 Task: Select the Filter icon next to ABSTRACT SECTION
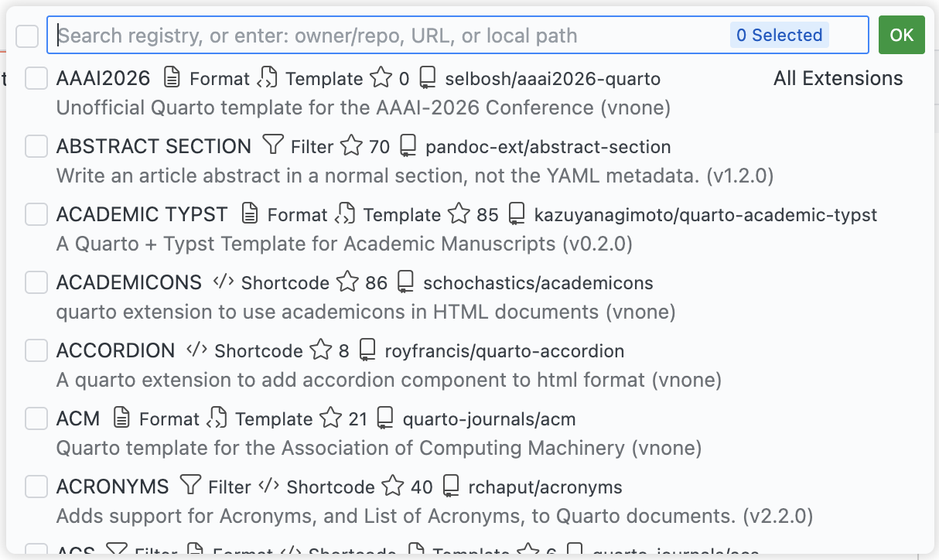pos(273,146)
